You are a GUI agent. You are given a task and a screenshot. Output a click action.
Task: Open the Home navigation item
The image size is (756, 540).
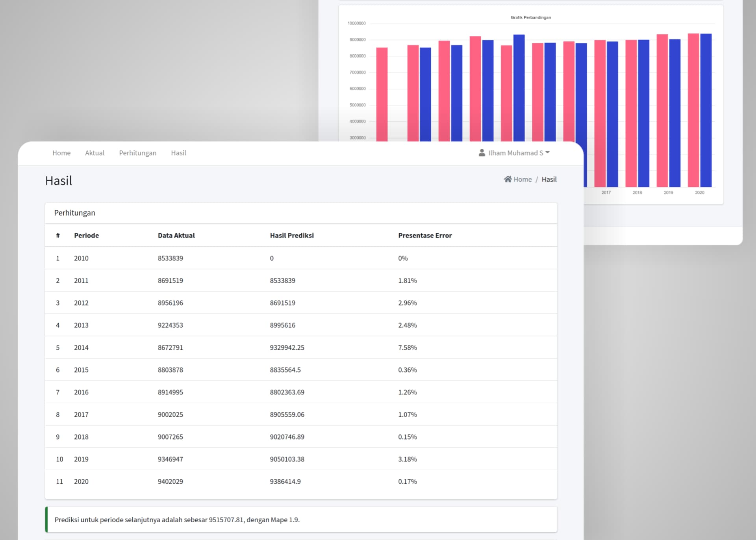point(61,153)
